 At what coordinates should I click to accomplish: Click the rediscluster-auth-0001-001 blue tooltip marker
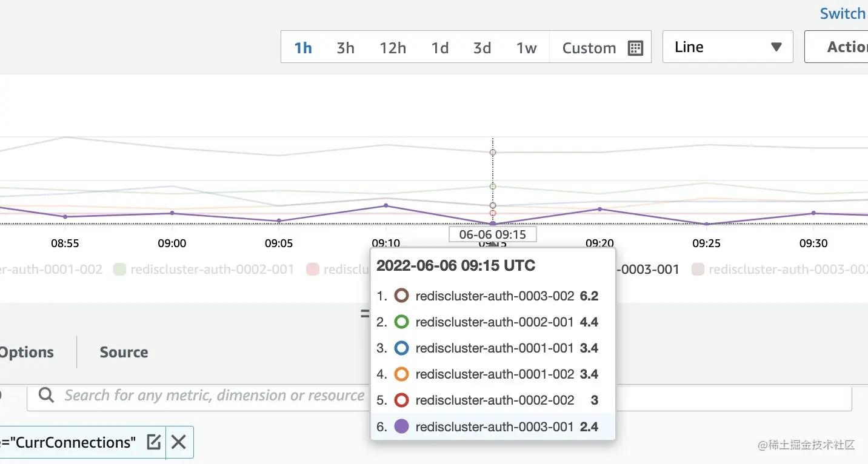[401, 348]
